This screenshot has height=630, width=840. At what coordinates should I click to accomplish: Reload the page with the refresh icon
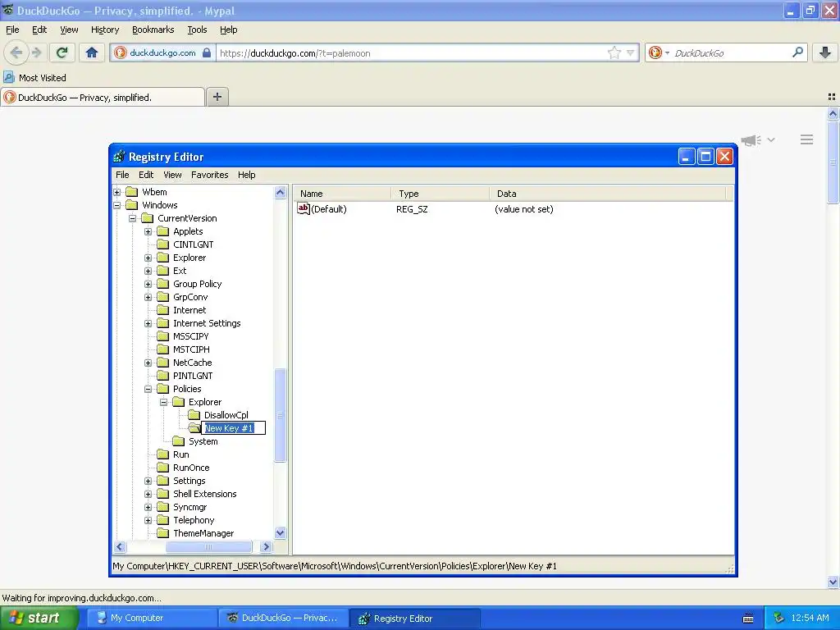pyautogui.click(x=62, y=52)
